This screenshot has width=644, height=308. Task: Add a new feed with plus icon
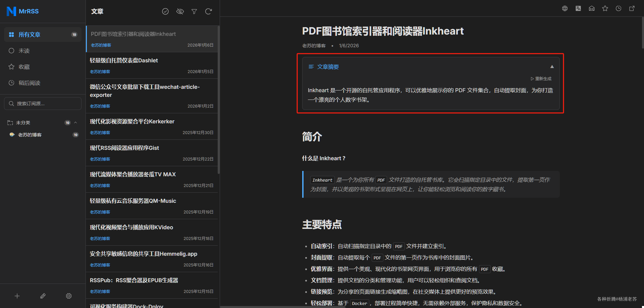[x=17, y=296]
